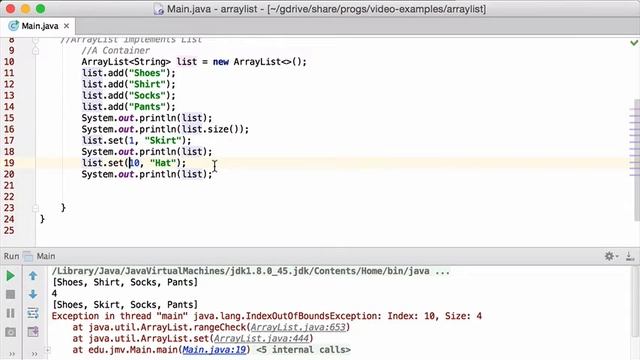
Task: Click the editor vertical scrollbar thumb
Action: click(x=637, y=159)
